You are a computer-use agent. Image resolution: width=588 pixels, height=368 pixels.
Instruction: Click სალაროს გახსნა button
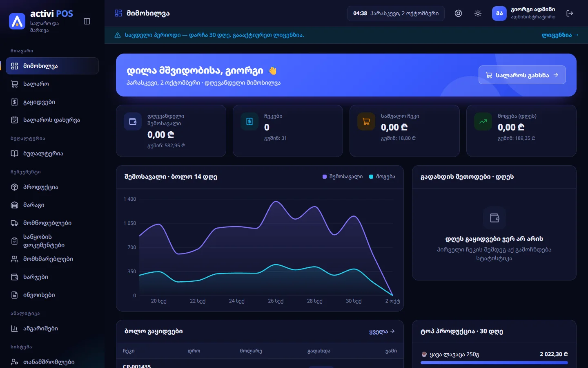coord(522,75)
